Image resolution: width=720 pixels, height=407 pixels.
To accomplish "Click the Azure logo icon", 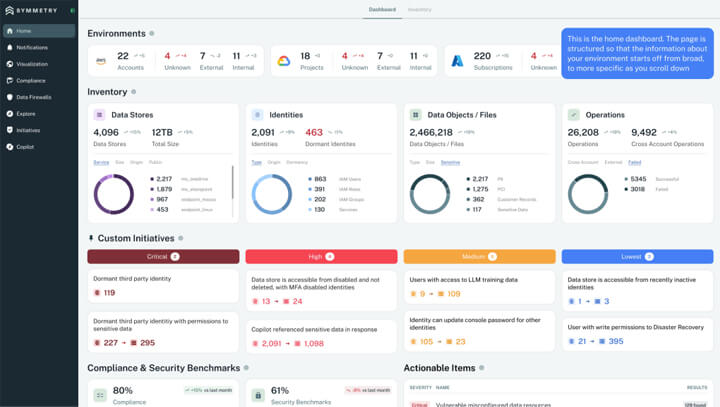I will point(456,60).
